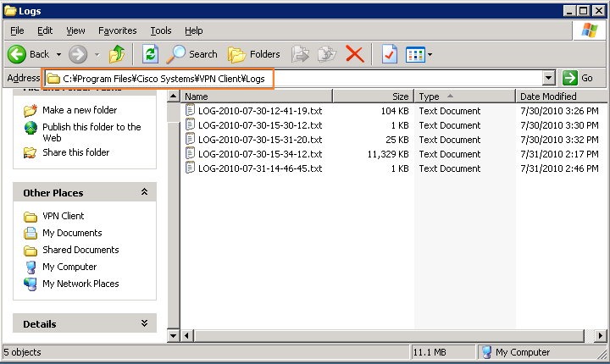
Task: Sort by the Name column header
Action: tap(257, 96)
